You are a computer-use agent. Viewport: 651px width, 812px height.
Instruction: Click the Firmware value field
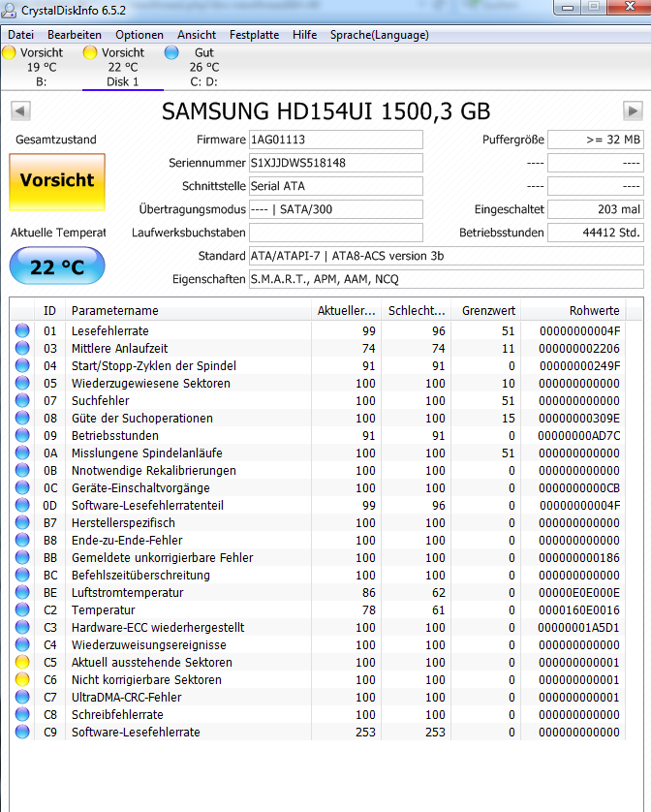[x=335, y=140]
